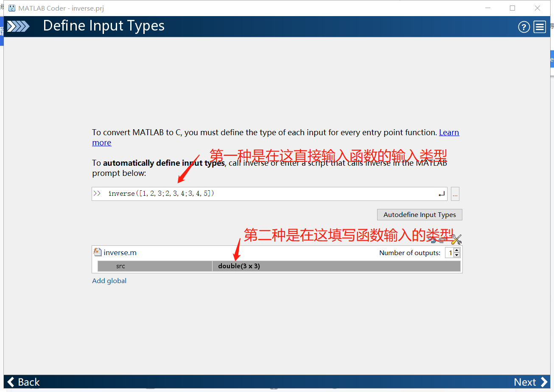Open the browse ellipsis button beside the prompt
The image size is (554, 392).
tap(455, 194)
